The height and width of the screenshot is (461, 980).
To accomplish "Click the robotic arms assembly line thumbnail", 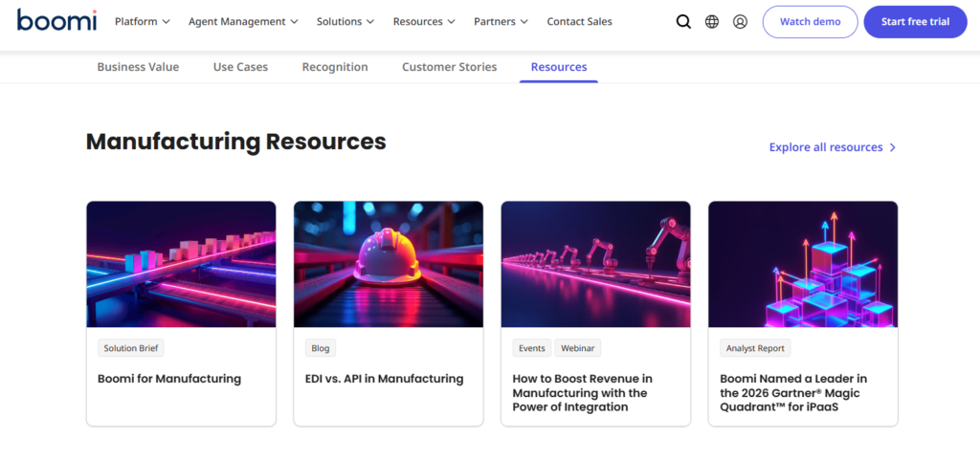I will 595,264.
